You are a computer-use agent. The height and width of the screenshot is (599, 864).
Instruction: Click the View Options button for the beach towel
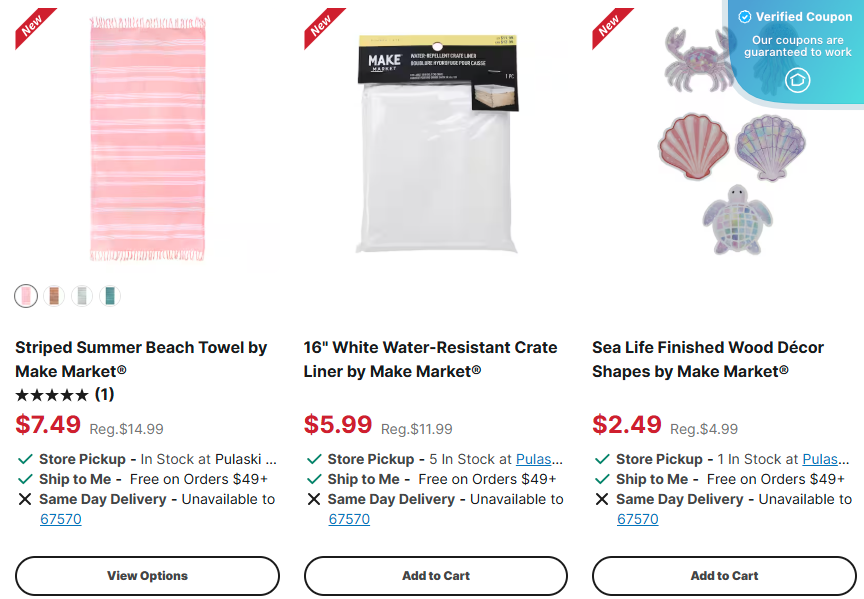point(147,576)
